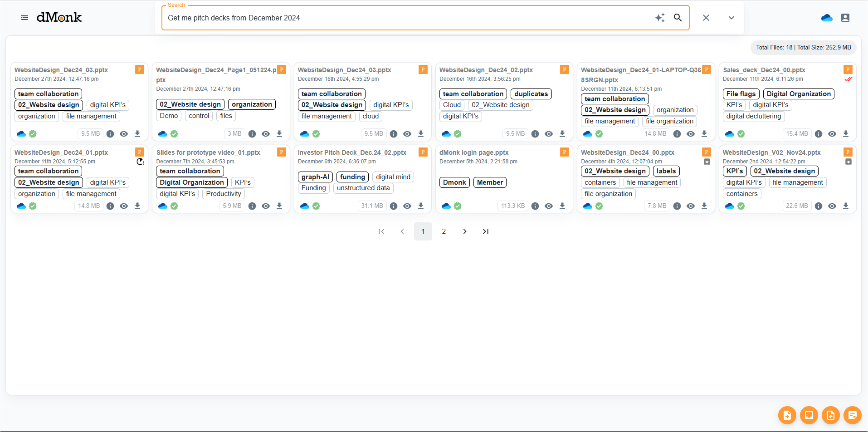Viewport: 868px width, 432px height.
Task: Click the AI sparkle search icon
Action: tap(660, 18)
